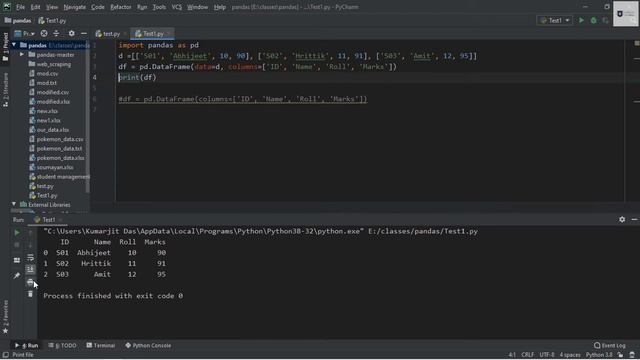
Task: Switch to the test.py editor tab
Action: [111, 34]
